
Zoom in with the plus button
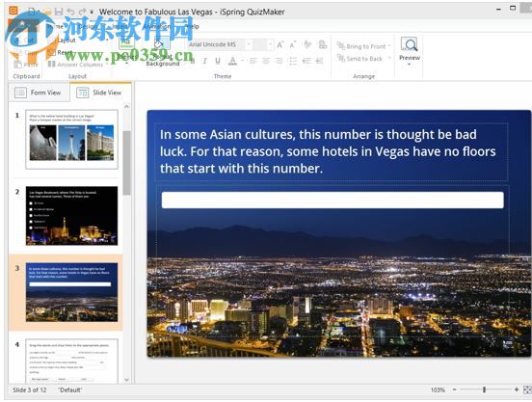[516, 389]
